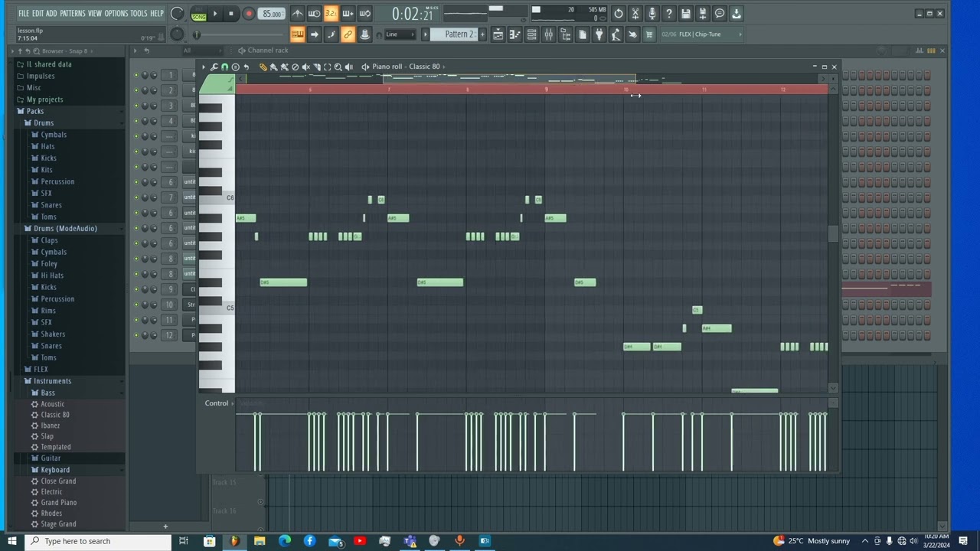
Task: Toggle the link/multilink to controllers icon
Action: pos(348,34)
